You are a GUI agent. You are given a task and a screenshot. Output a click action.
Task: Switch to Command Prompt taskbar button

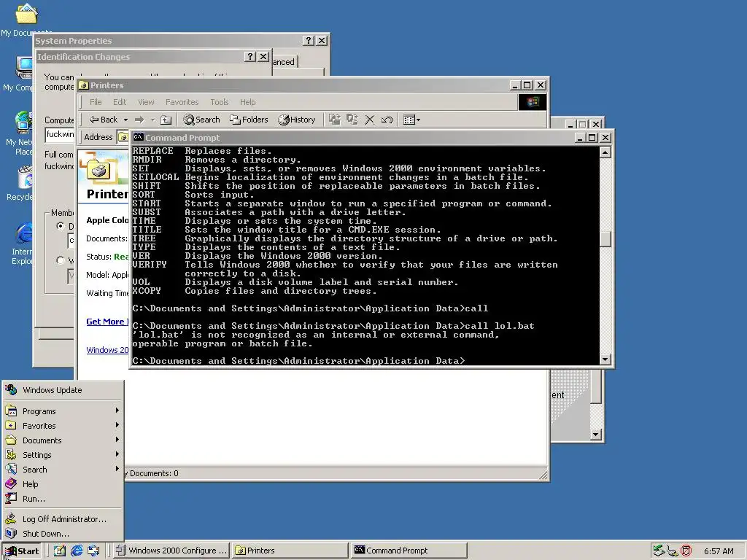pos(409,551)
